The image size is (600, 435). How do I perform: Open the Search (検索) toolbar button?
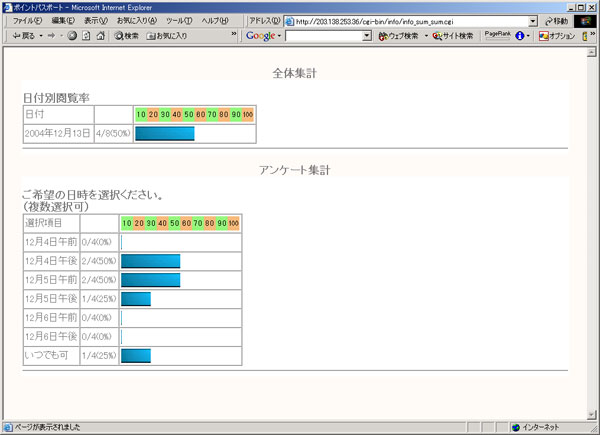click(x=126, y=36)
